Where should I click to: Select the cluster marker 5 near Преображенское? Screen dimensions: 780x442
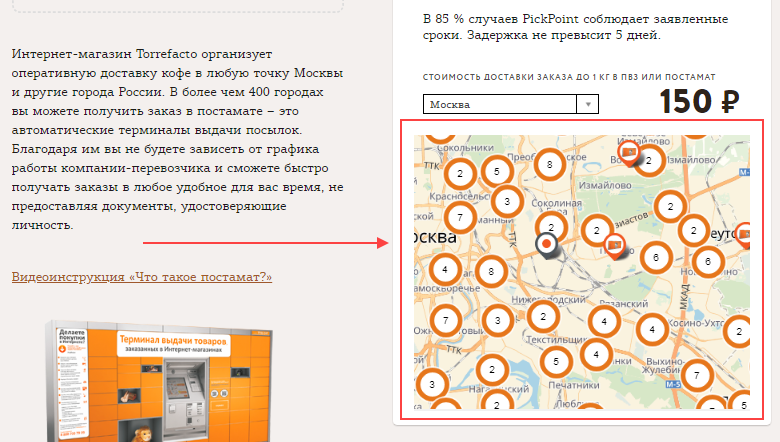click(497, 171)
